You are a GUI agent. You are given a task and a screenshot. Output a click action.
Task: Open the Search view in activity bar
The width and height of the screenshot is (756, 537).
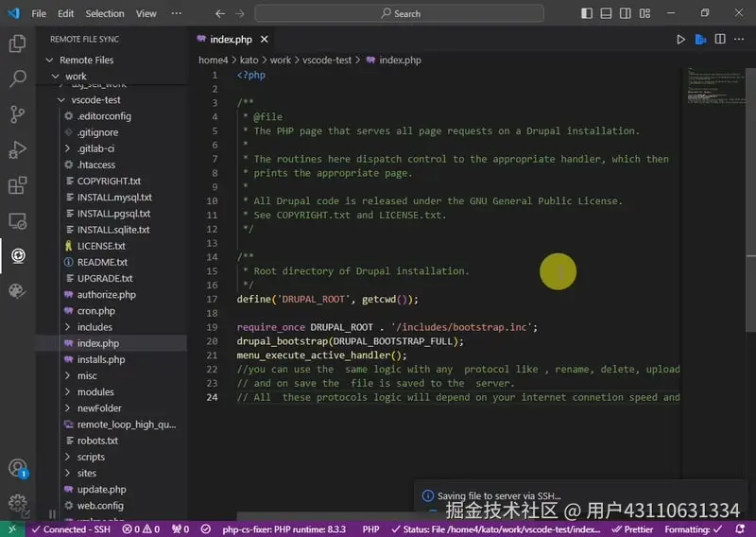click(17, 78)
